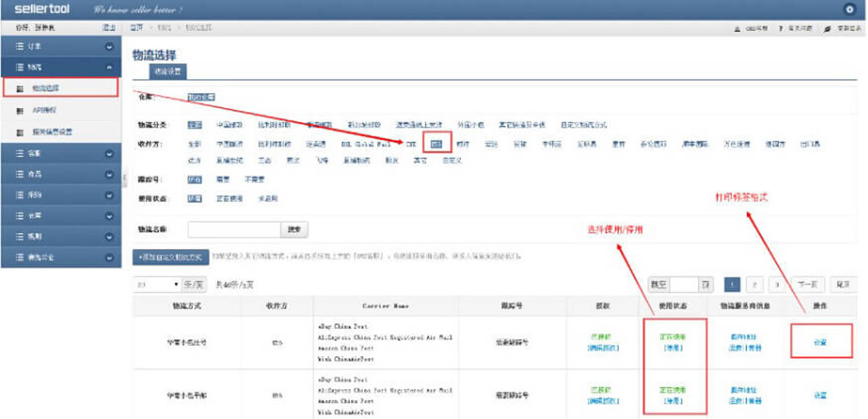
Task: Click the list icon beside 物流选择
Action: click(x=20, y=89)
